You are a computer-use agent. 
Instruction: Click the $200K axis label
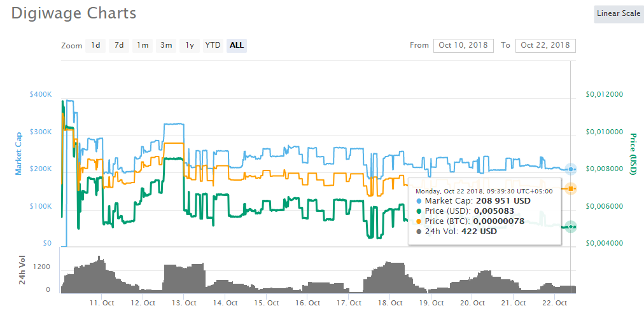pyautogui.click(x=40, y=169)
